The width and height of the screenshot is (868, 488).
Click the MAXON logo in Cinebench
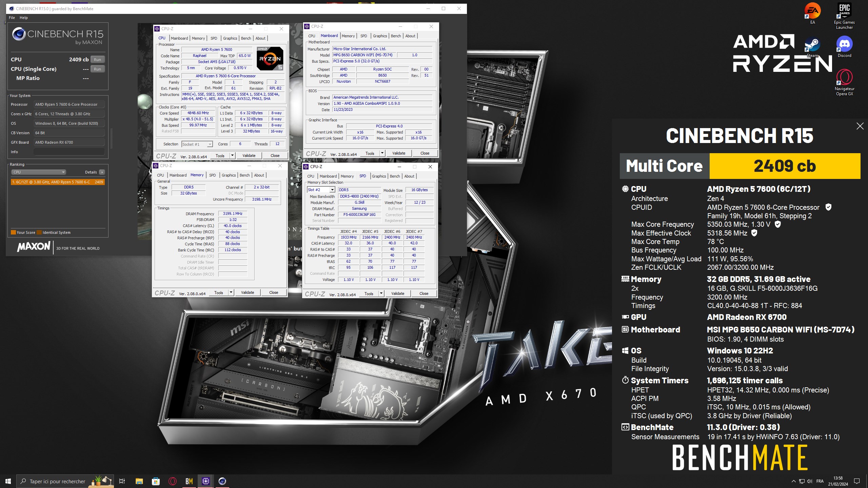[34, 247]
